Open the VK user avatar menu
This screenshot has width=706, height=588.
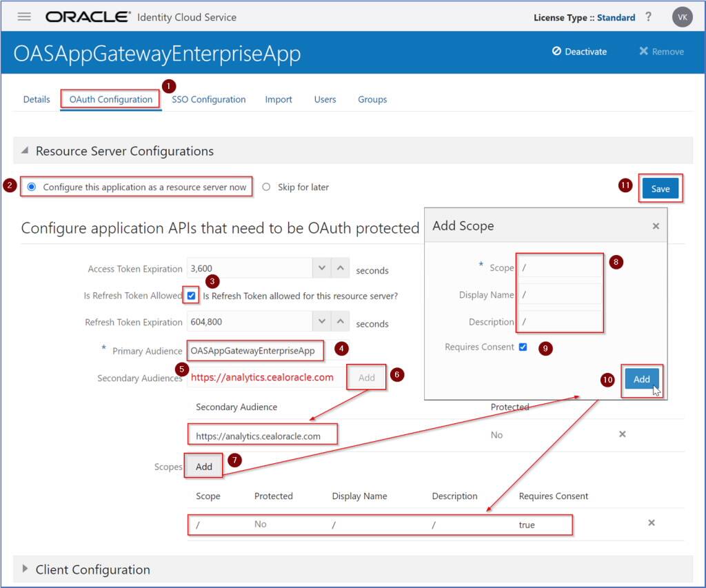pos(682,17)
